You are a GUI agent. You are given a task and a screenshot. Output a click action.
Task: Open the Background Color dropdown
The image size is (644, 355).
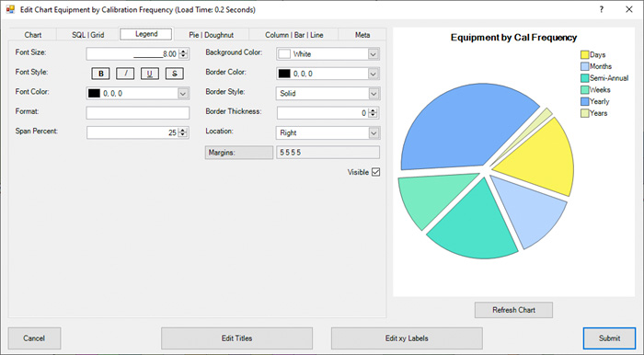(373, 53)
